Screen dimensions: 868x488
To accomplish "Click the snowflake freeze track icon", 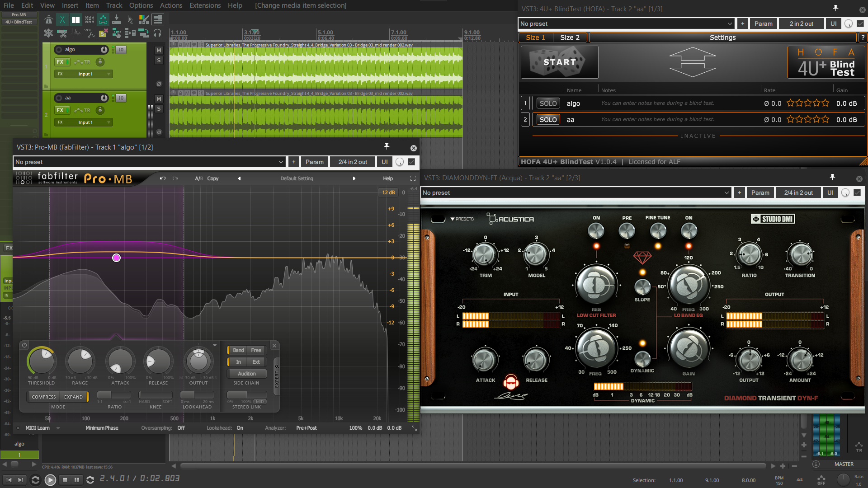I will tap(48, 33).
